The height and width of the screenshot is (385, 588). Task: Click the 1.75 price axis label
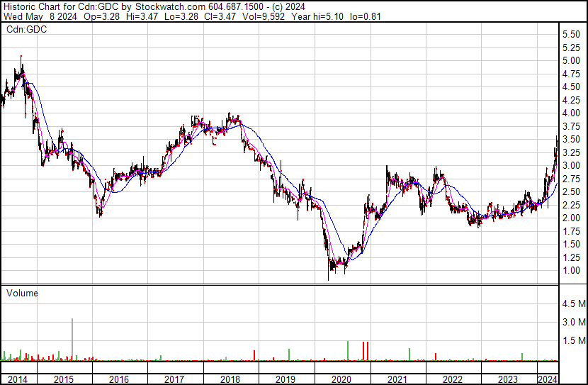pos(571,231)
